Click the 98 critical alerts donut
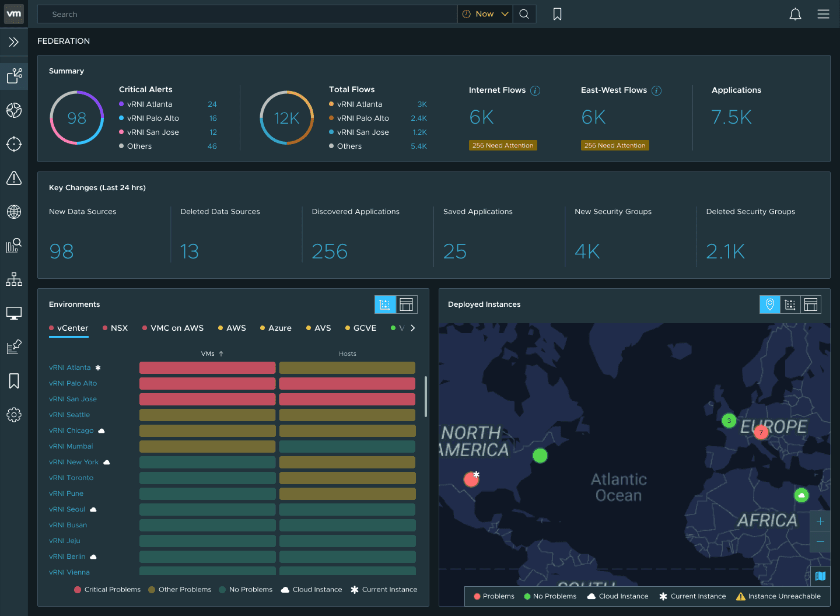The image size is (840, 616). (77, 118)
